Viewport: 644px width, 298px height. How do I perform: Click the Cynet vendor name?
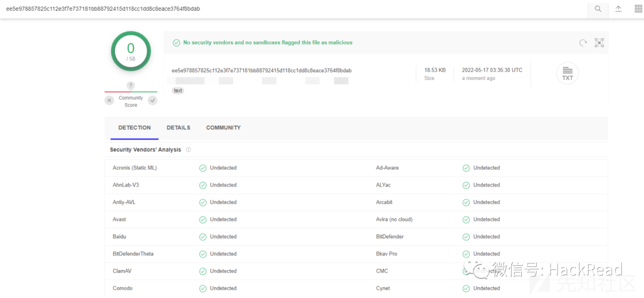tap(383, 288)
